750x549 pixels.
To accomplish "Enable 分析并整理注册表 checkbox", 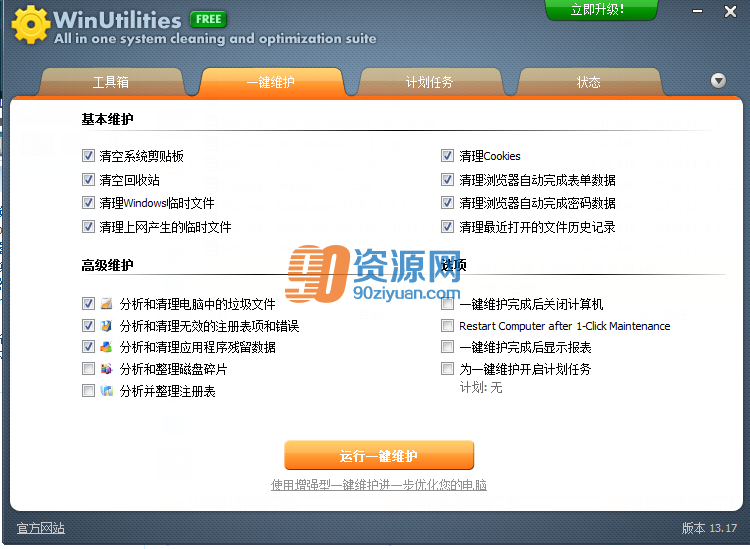I will pos(88,390).
